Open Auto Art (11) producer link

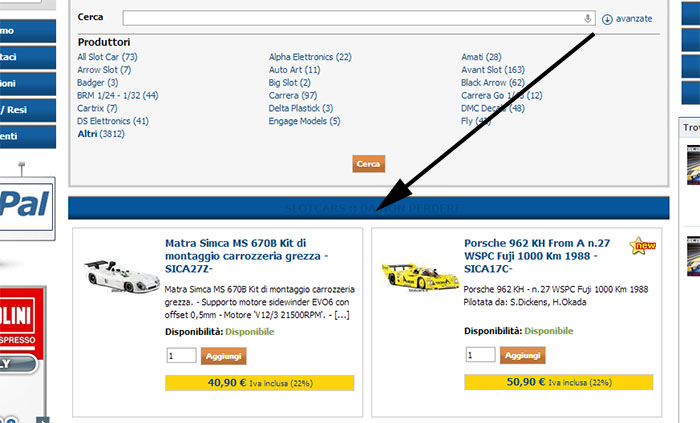[295, 70]
